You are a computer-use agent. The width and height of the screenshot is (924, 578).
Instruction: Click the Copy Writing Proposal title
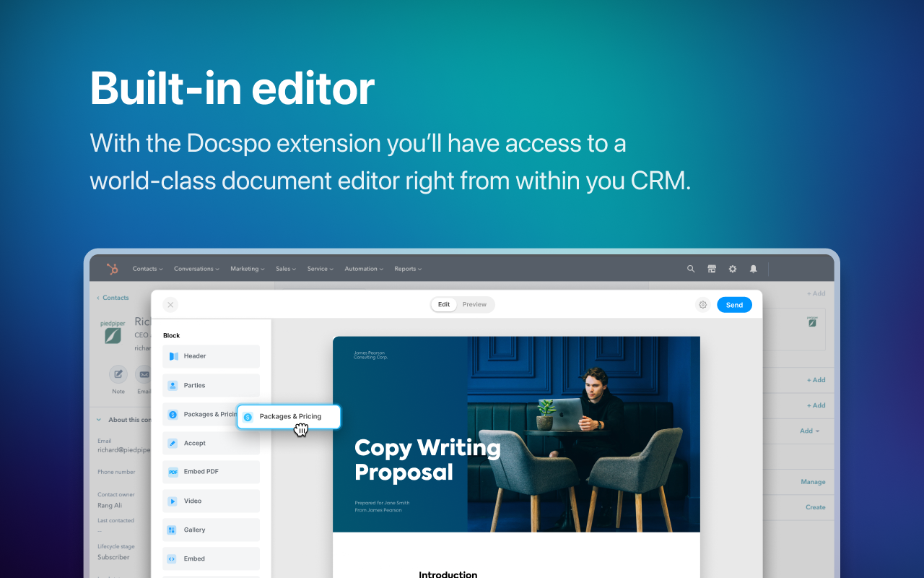[427, 460]
